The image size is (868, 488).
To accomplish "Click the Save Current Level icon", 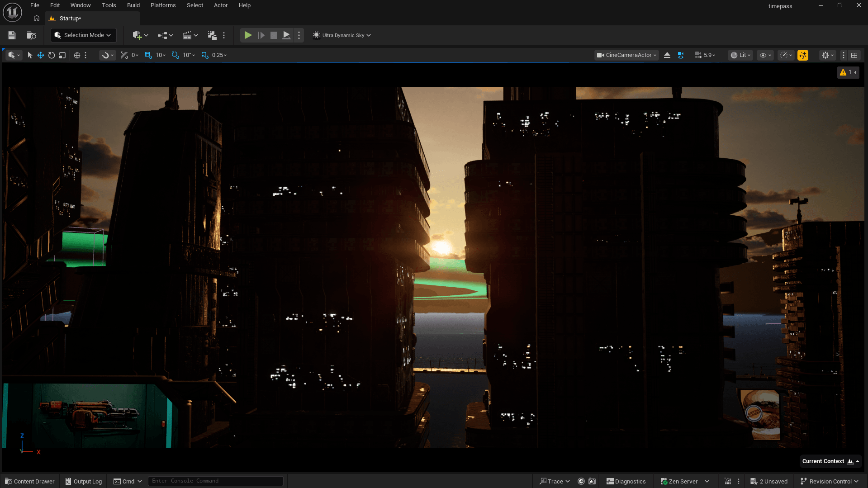I will pyautogui.click(x=12, y=35).
